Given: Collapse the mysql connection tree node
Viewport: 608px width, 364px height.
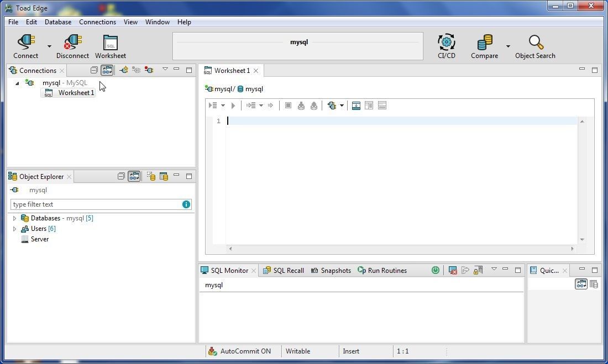Looking at the screenshot, I should 17,83.
